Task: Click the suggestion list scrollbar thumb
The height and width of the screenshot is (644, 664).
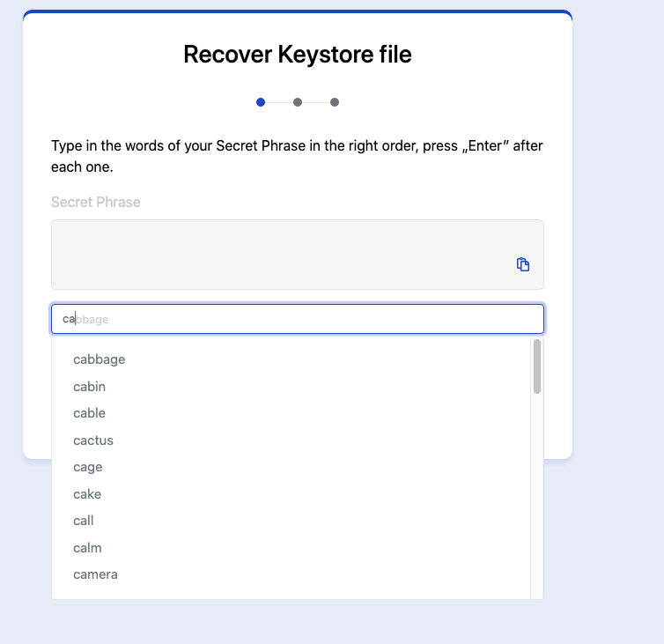Action: 537,366
